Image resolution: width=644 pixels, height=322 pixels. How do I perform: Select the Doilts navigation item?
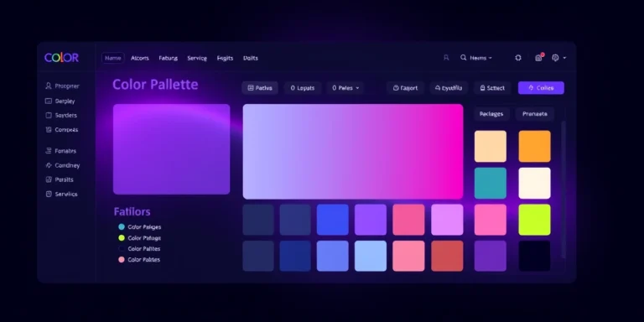point(251,58)
